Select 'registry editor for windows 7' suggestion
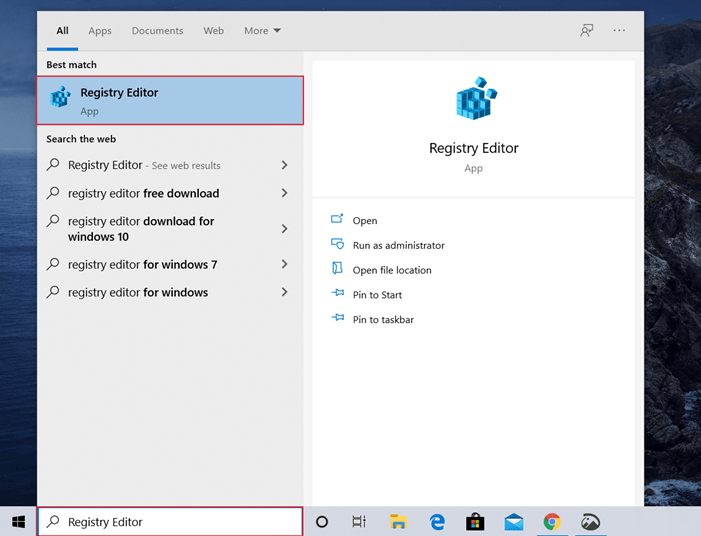The height and width of the screenshot is (536, 701). [x=170, y=264]
